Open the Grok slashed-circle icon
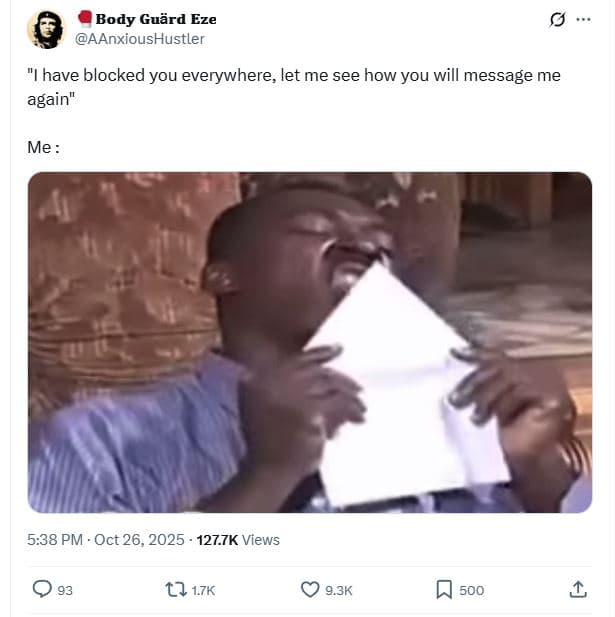 (557, 19)
